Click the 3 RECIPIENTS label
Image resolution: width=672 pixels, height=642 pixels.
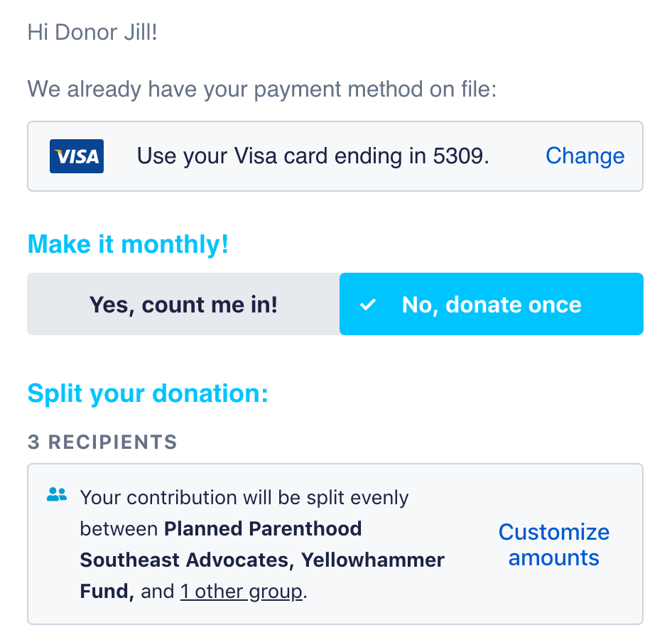click(x=102, y=442)
